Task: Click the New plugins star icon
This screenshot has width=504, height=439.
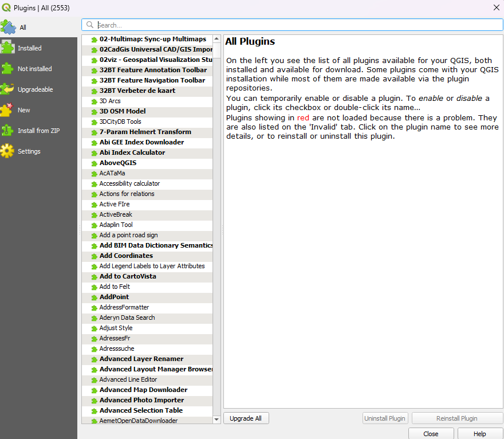Action: 7,109
